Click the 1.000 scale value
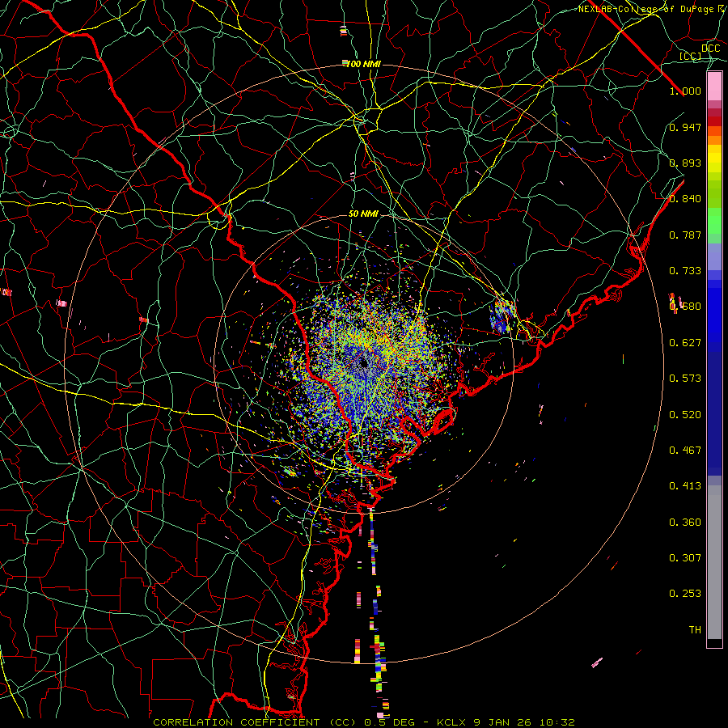 point(685,91)
